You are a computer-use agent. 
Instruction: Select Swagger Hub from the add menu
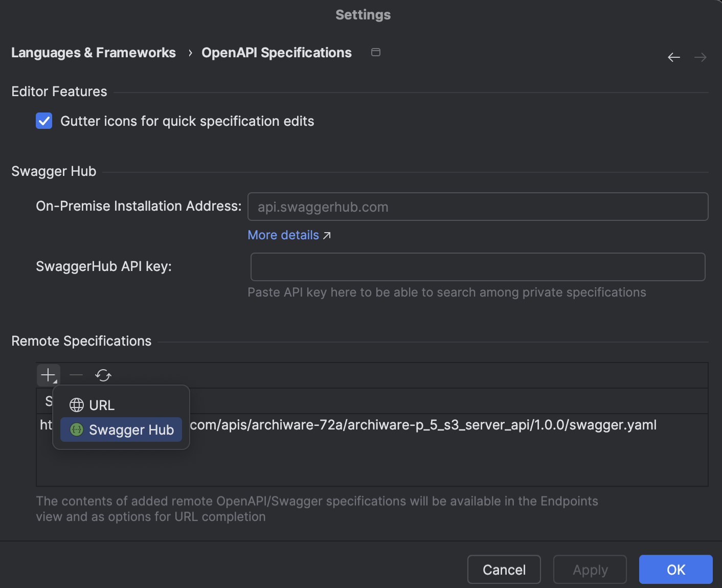point(131,429)
